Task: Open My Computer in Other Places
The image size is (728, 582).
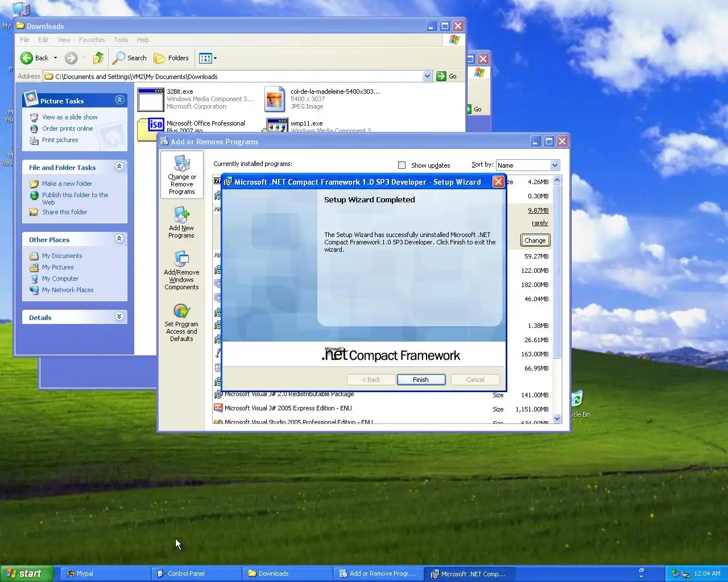Action: click(60, 278)
